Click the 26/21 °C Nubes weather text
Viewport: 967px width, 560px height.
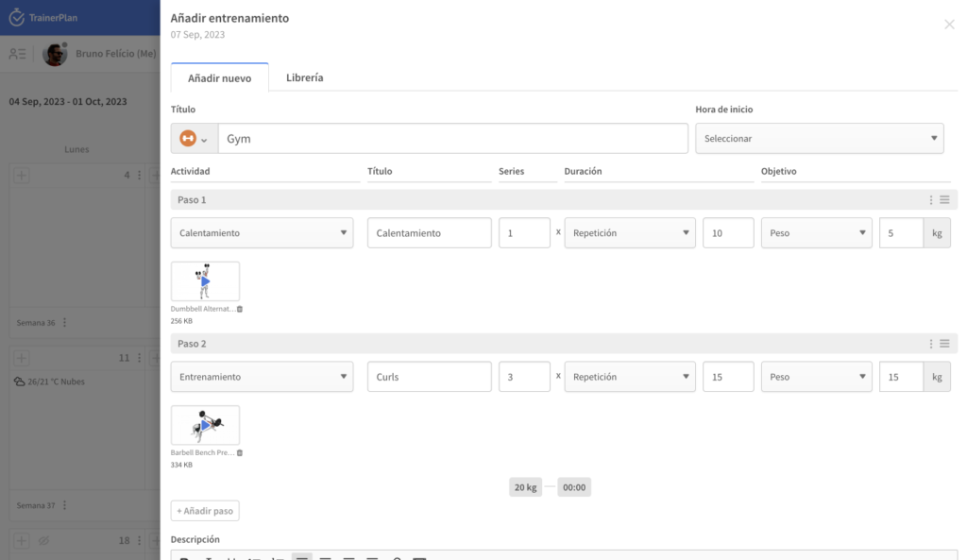(x=56, y=382)
